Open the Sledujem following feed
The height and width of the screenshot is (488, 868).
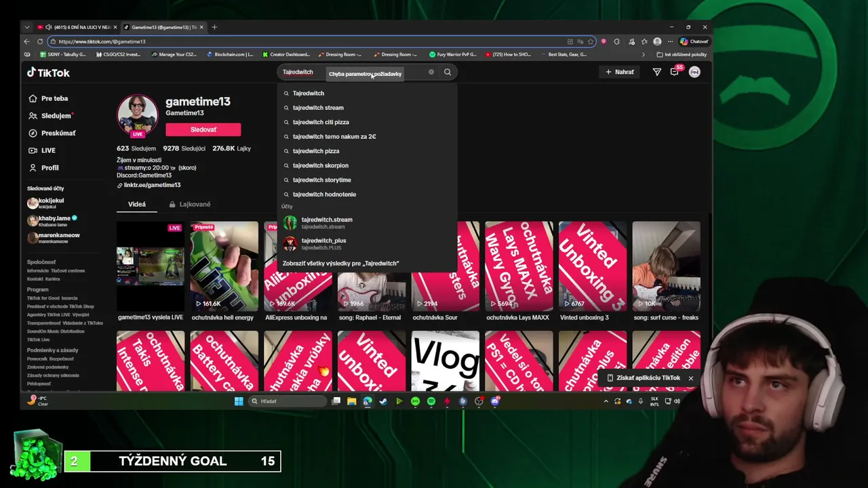[x=50, y=116]
